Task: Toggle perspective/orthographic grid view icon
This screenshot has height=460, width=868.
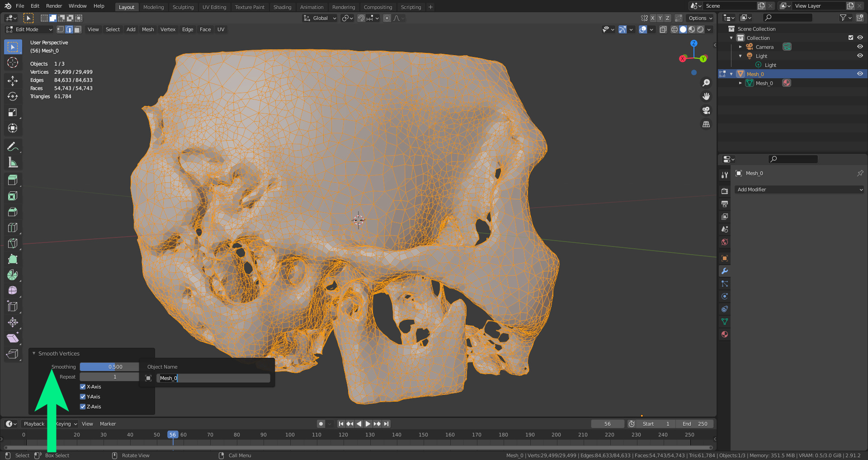Action: (x=706, y=124)
